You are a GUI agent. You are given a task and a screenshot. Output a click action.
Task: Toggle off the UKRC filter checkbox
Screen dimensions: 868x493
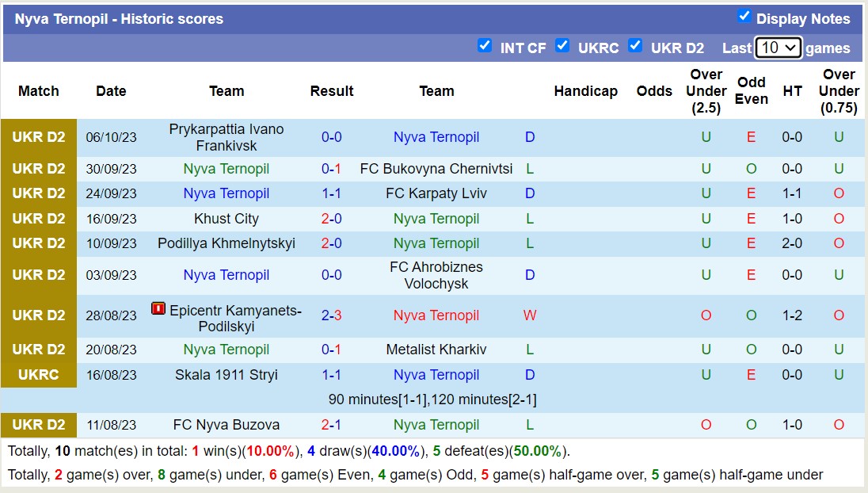[563, 46]
